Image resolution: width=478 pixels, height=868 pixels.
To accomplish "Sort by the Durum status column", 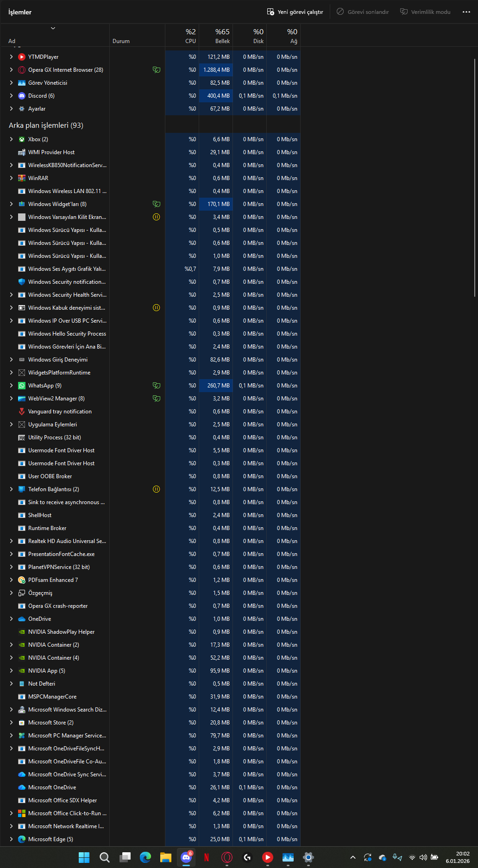I will point(137,36).
